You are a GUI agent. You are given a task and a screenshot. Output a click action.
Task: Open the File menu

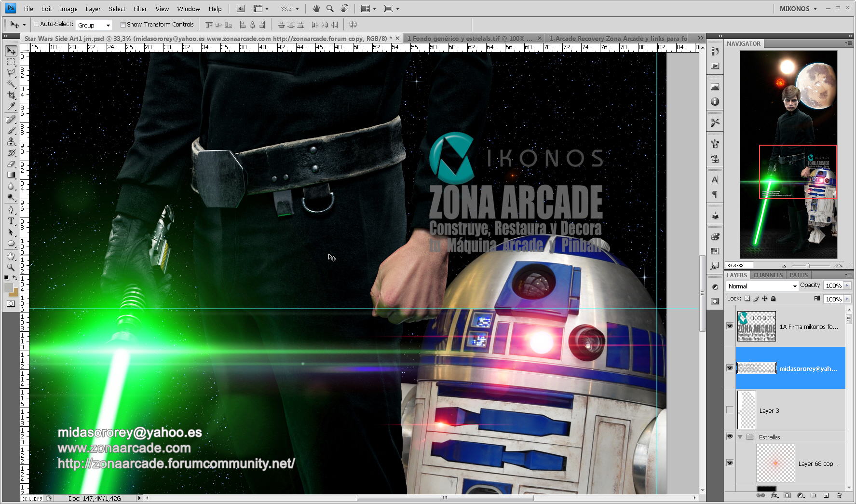point(28,9)
